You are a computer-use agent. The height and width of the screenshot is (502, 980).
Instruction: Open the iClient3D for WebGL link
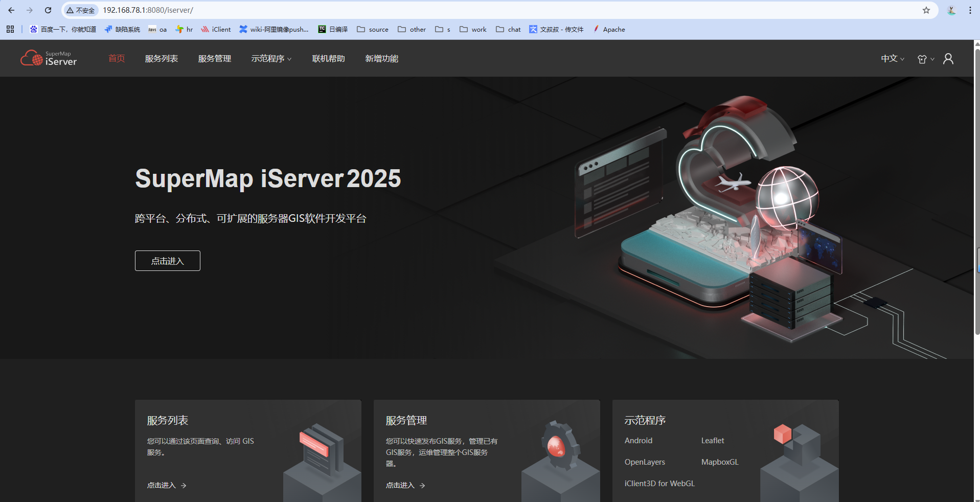tap(659, 484)
